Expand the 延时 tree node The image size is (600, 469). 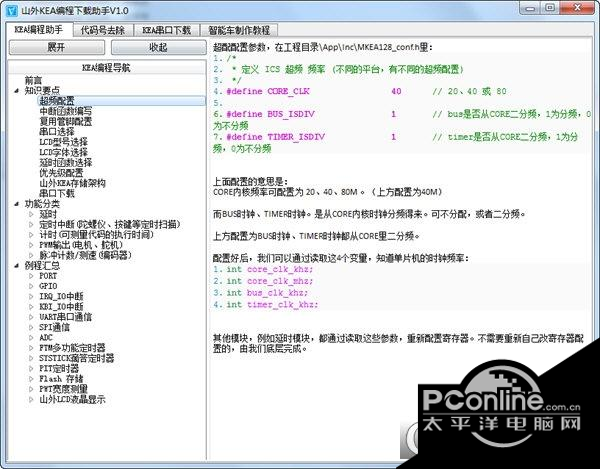pos(31,214)
